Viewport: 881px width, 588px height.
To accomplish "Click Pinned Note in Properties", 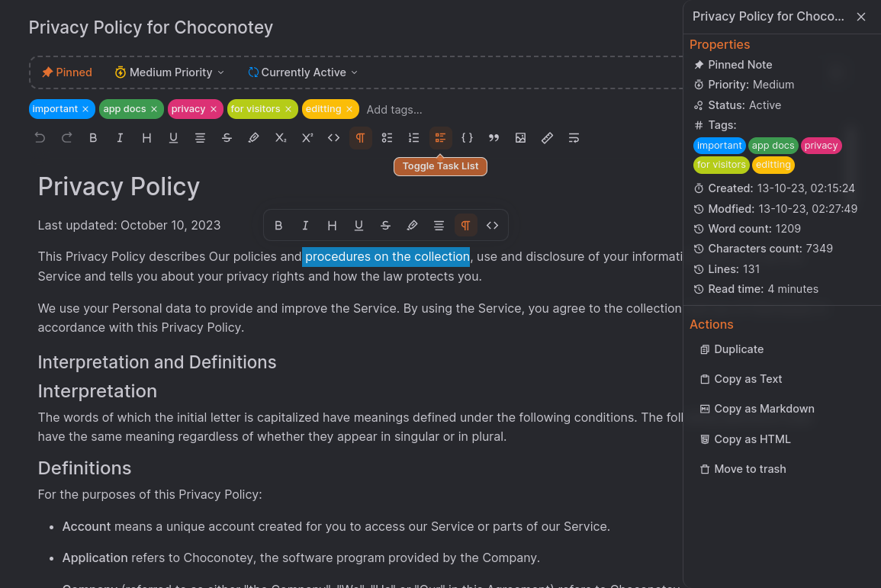I will [x=733, y=65].
